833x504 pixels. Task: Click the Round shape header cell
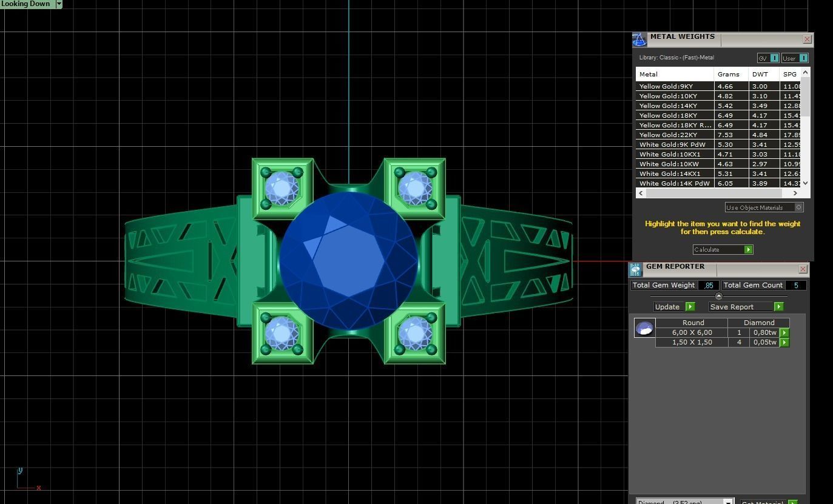(x=692, y=323)
